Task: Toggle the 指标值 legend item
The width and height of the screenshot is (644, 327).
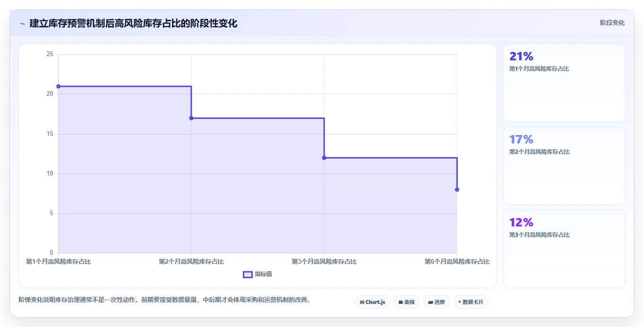Action: 258,274
